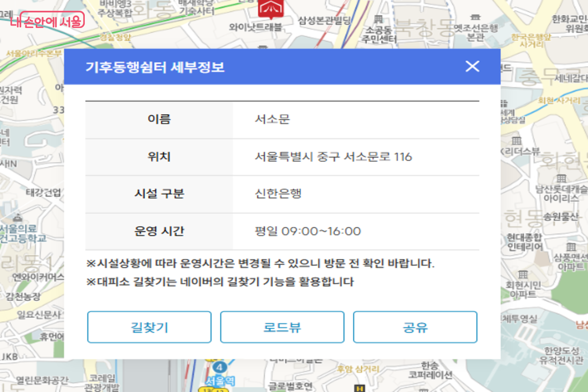588x392 pixels.
Task: Open 로드뷰 for this shelter
Action: [x=282, y=327]
